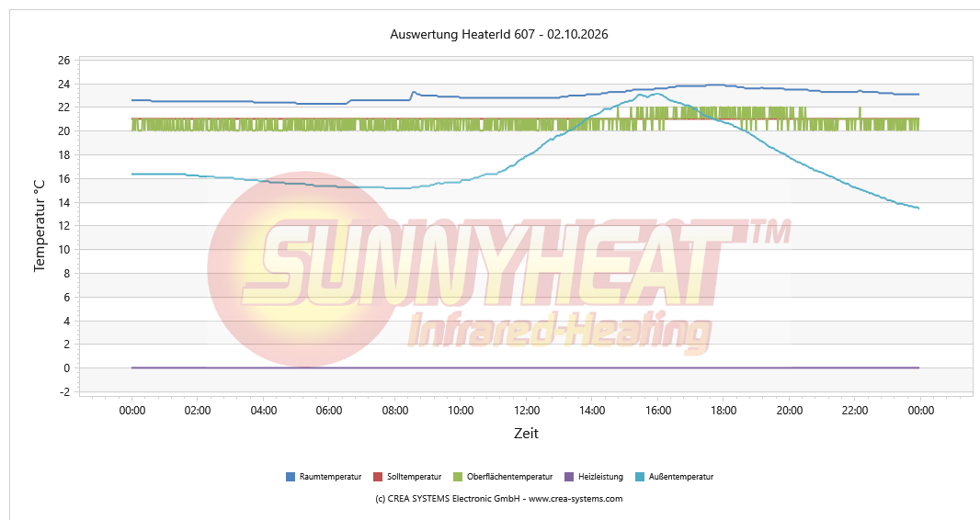Select the Raumtemperatur legend label
The height and width of the screenshot is (520, 980).
(331, 477)
